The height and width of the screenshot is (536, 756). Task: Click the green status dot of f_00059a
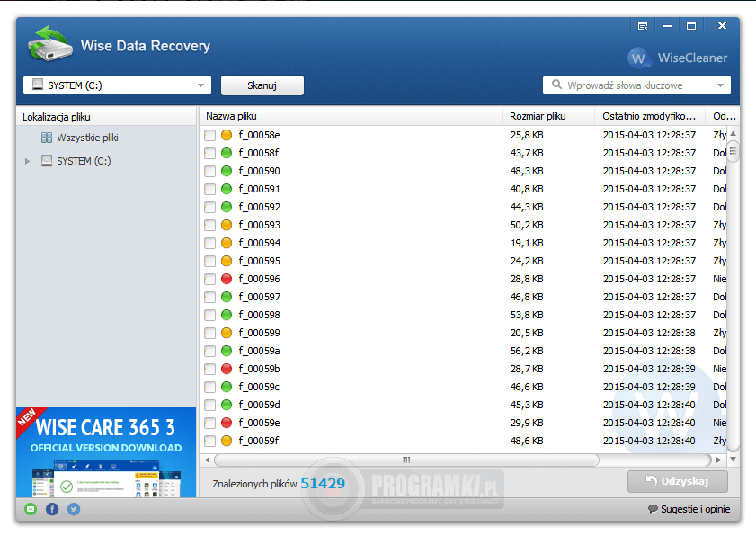pos(227,351)
